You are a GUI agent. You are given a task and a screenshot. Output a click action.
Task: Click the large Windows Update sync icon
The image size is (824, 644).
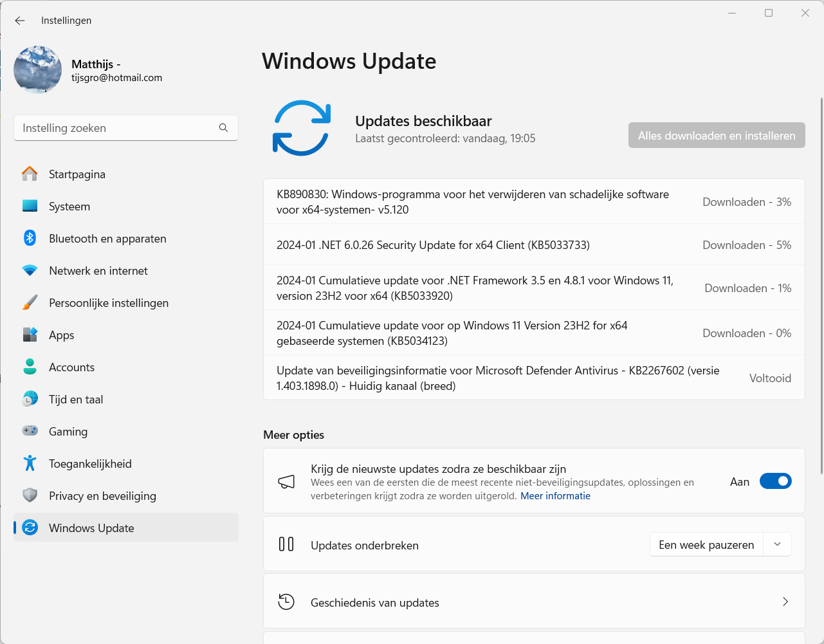(x=302, y=128)
